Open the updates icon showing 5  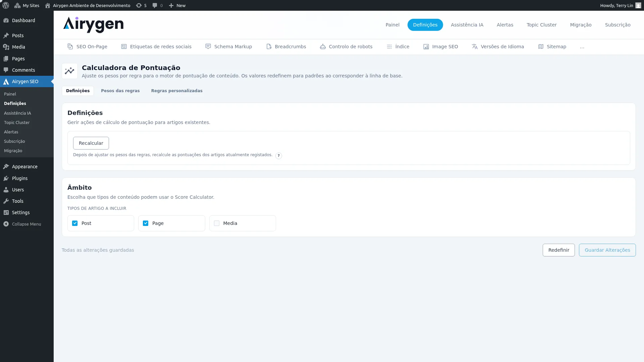[x=139, y=5]
